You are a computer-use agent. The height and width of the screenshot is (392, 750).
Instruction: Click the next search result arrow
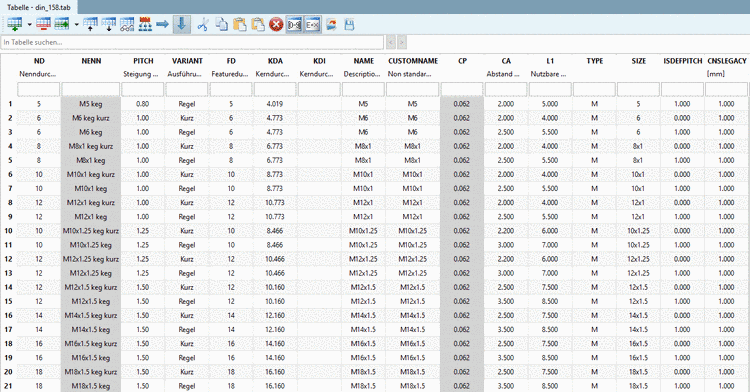pyautogui.click(x=402, y=42)
